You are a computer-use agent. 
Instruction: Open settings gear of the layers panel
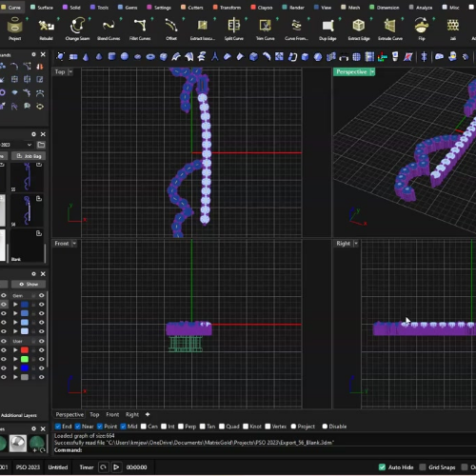33,273
